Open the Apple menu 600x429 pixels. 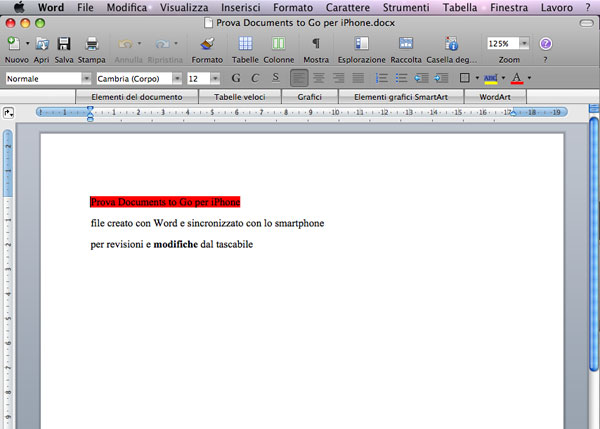tap(19, 7)
